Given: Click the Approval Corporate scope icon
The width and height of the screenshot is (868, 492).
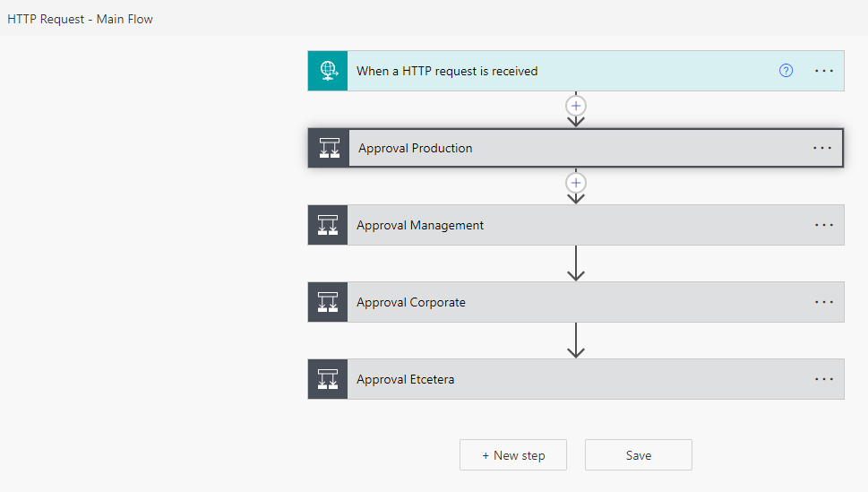Looking at the screenshot, I should click(x=328, y=302).
